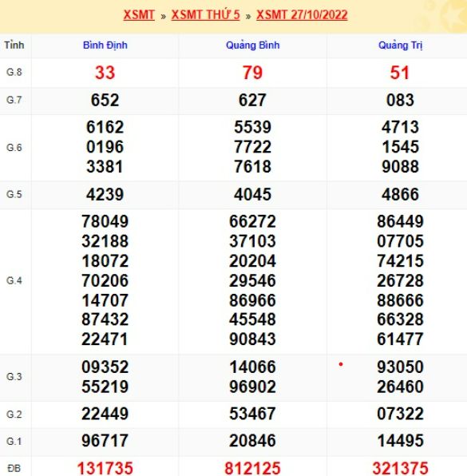Select G.4 number 32188
Screen dimensions: 467x476
coord(105,241)
